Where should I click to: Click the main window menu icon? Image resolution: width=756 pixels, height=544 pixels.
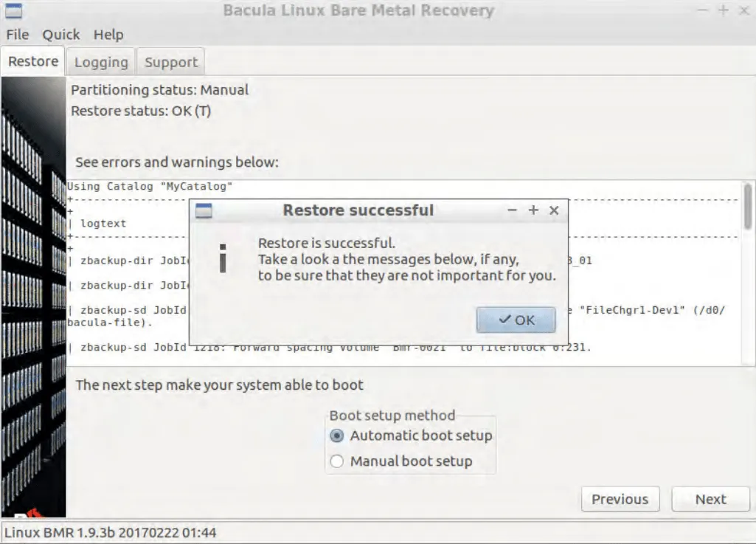(x=13, y=10)
